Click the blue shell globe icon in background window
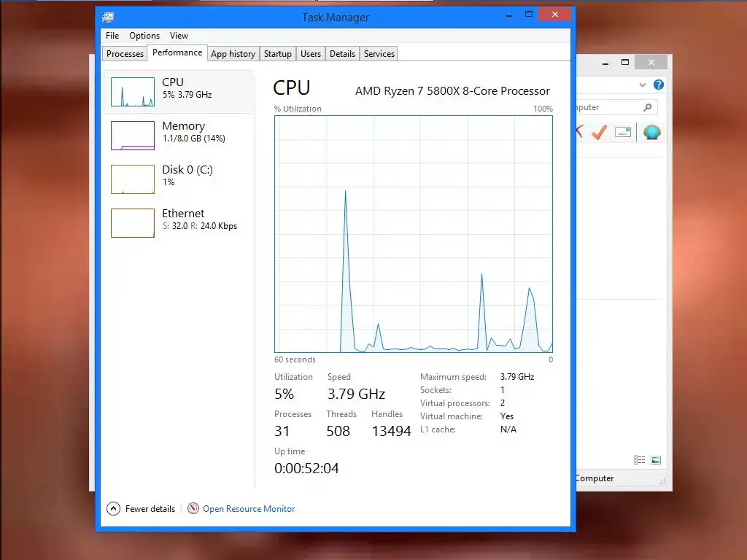This screenshot has height=560, width=747. pyautogui.click(x=651, y=132)
